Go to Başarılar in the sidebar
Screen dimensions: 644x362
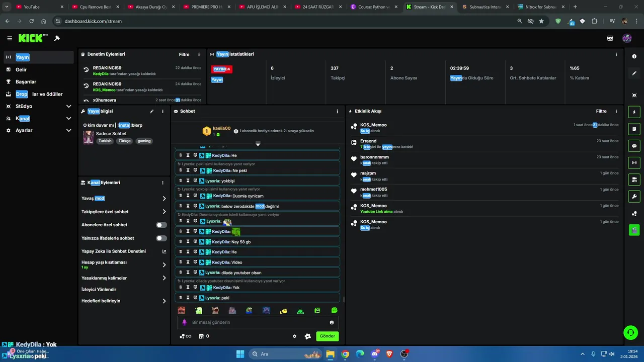[x=39, y=81]
